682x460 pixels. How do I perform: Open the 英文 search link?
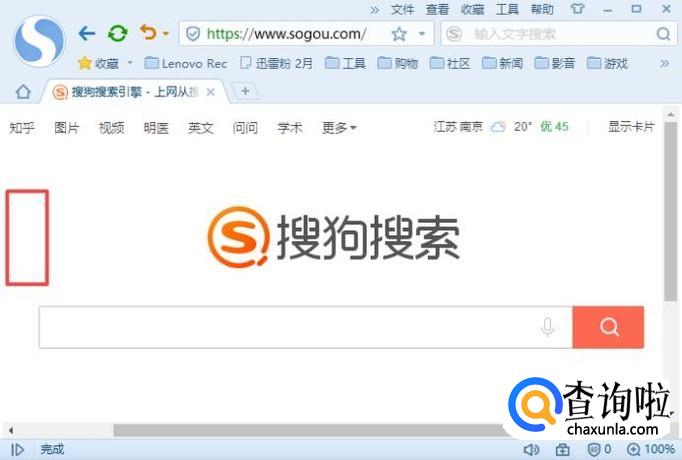coord(201,128)
